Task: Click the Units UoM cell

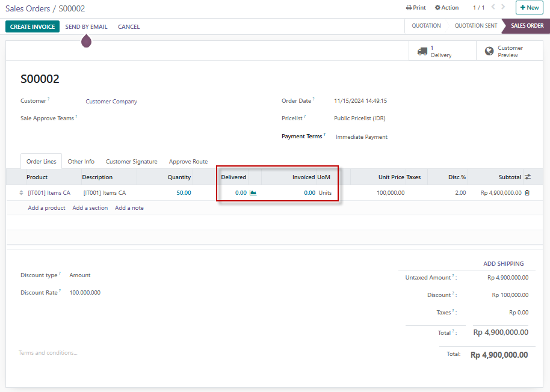Action: 325,192
